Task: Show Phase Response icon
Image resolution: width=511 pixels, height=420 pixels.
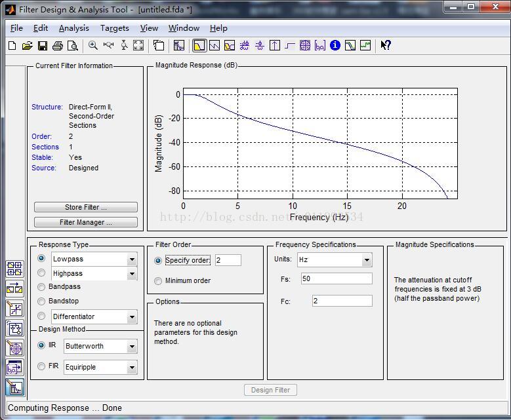Action: 215,46
